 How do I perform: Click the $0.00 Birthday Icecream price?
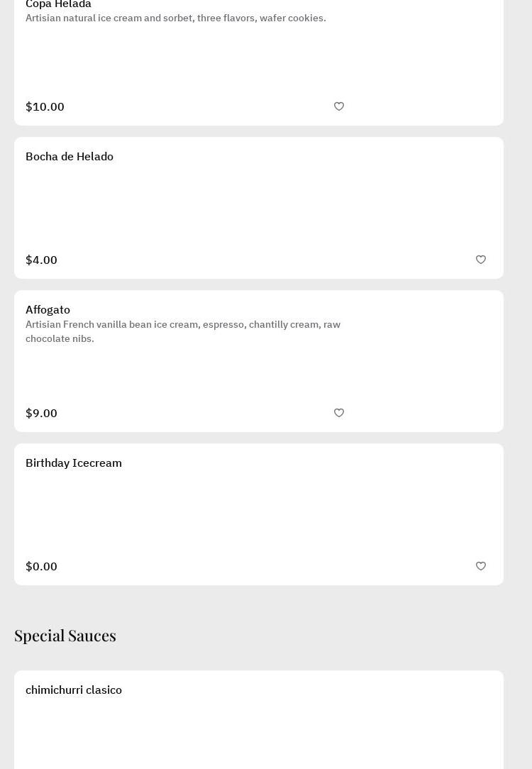(41, 566)
